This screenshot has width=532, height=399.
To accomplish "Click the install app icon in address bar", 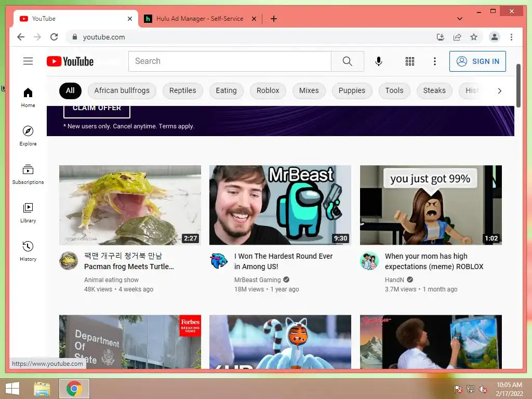I will click(440, 37).
